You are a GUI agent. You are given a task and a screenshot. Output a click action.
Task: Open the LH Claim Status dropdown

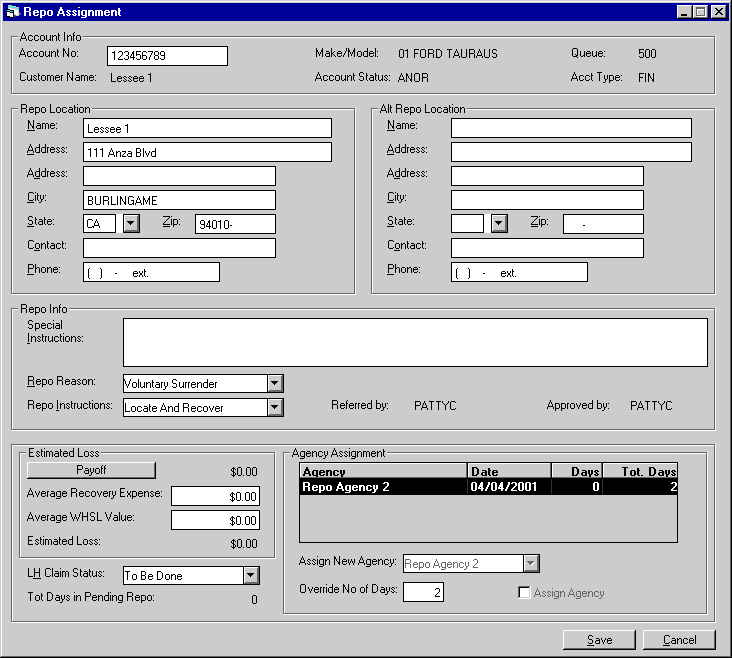251,575
